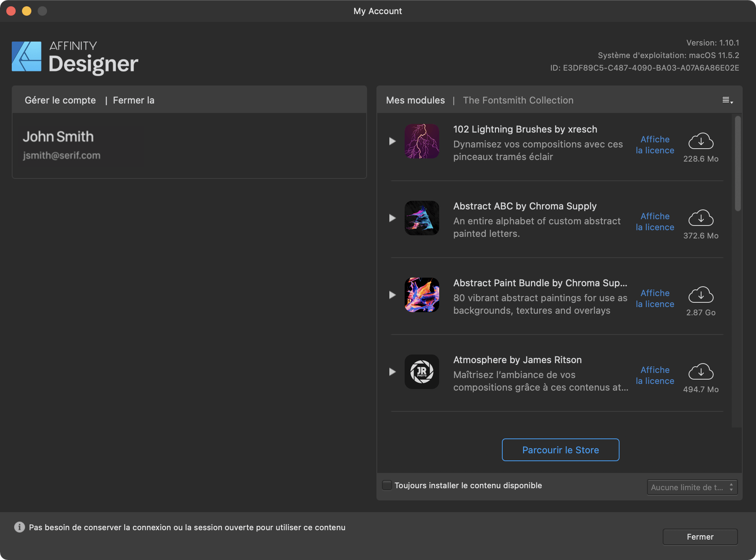This screenshot has width=756, height=560.
Task: Click the '372.6 Mo' size label
Action: click(701, 236)
